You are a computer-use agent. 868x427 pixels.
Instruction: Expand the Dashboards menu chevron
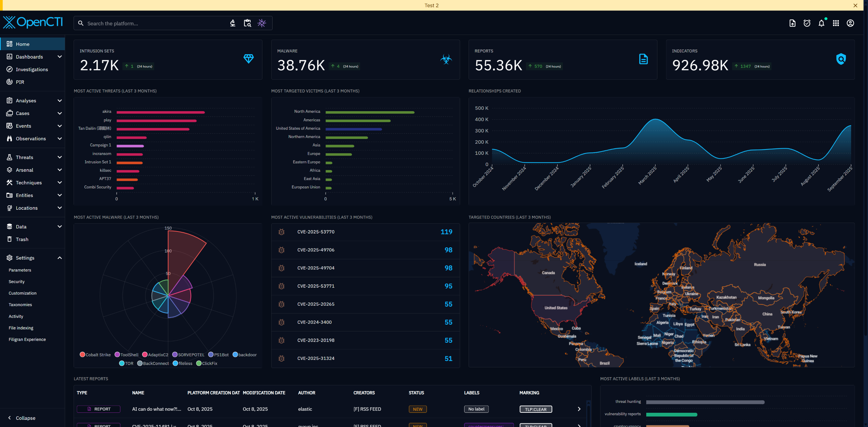click(60, 57)
